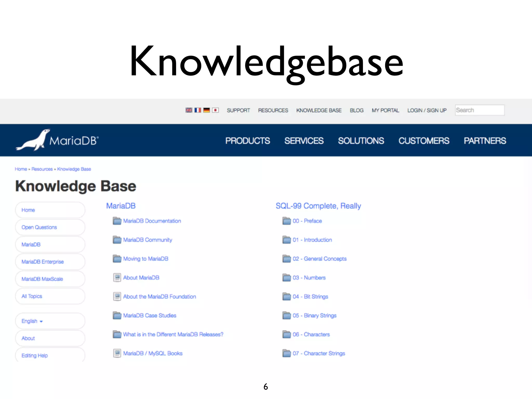Open the 06 - Characters folder icon
532x399 pixels.
(287, 334)
